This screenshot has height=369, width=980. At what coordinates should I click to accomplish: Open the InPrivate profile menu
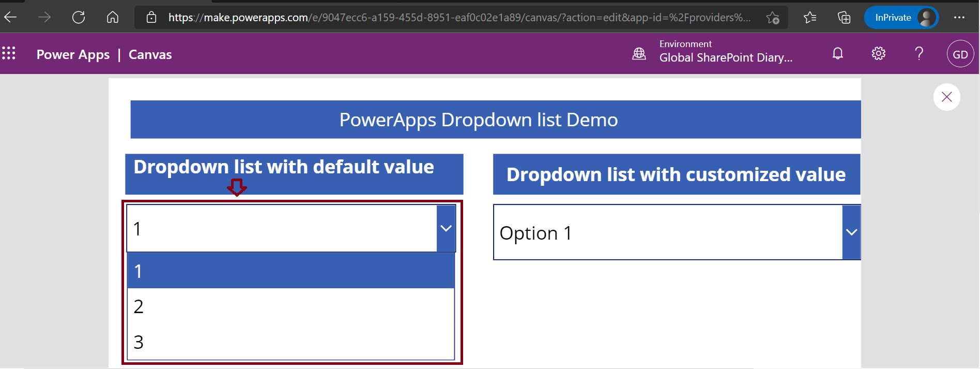coord(901,17)
